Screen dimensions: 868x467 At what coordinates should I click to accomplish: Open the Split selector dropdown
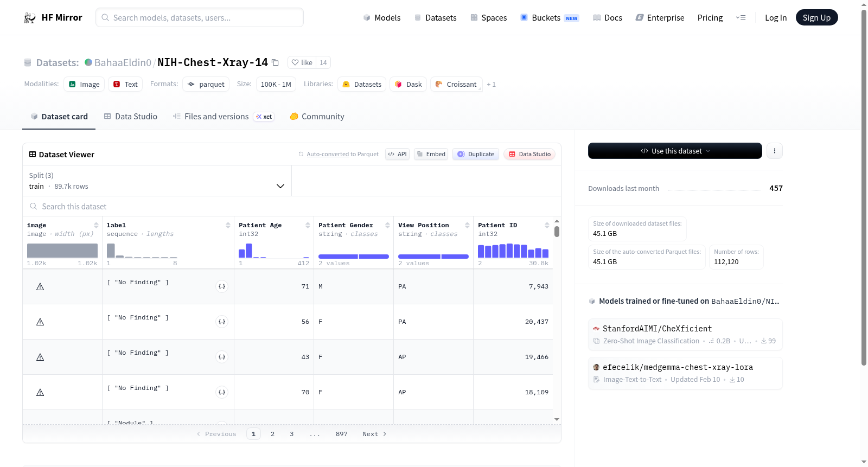click(157, 181)
